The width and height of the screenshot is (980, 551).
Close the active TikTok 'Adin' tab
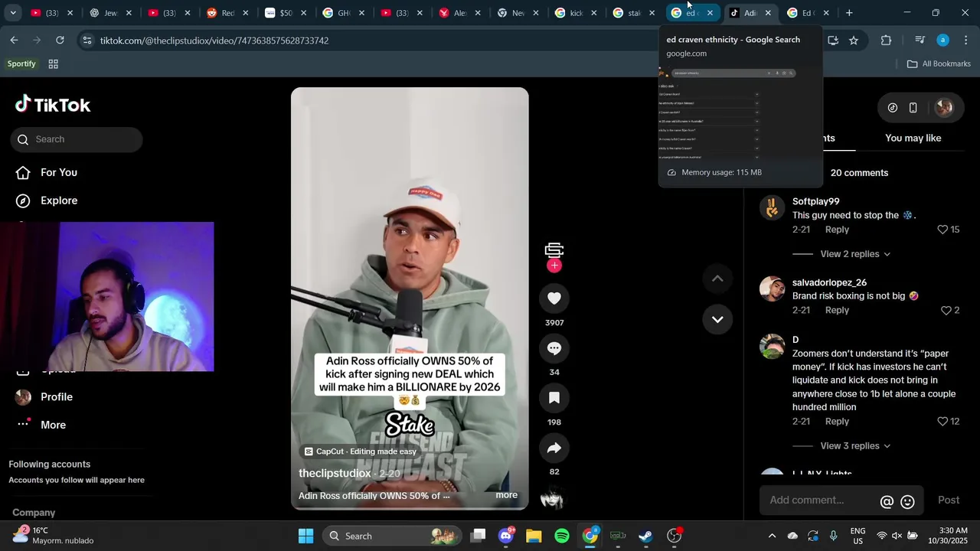tap(768, 13)
